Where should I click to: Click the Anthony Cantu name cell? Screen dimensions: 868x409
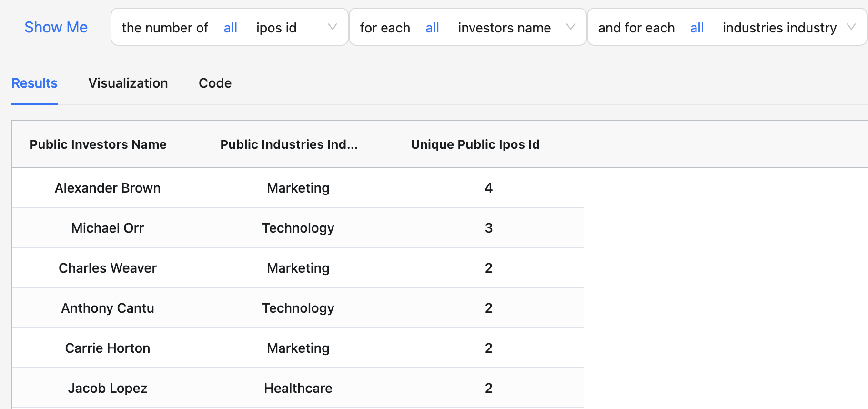tap(108, 308)
